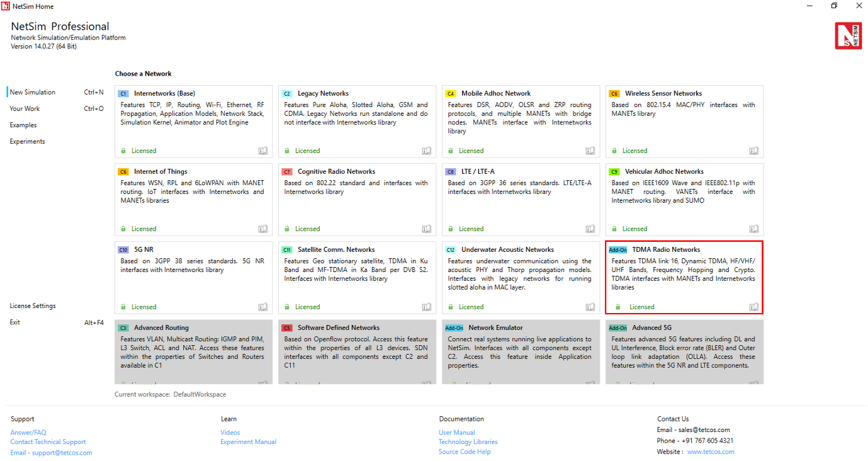Open License Settings
Screen dimensions: 868x461
[33, 306]
